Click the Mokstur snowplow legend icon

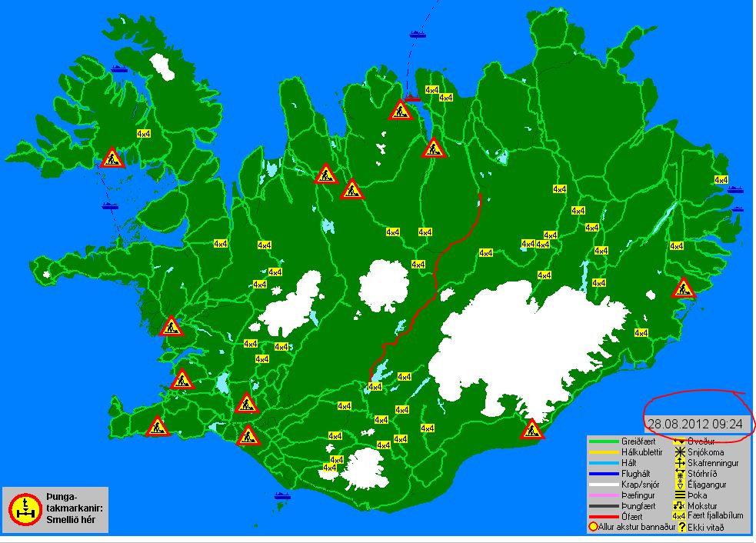tap(680, 505)
